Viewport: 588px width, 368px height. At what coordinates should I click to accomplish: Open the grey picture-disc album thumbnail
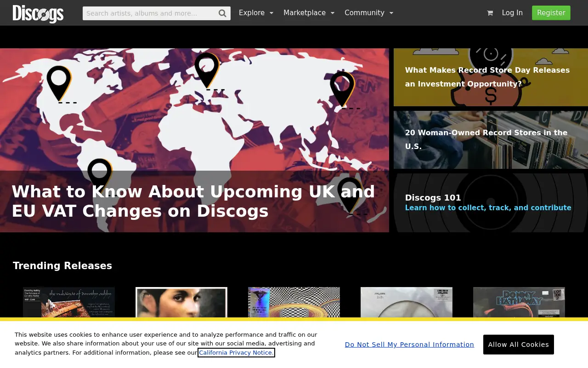click(407, 302)
